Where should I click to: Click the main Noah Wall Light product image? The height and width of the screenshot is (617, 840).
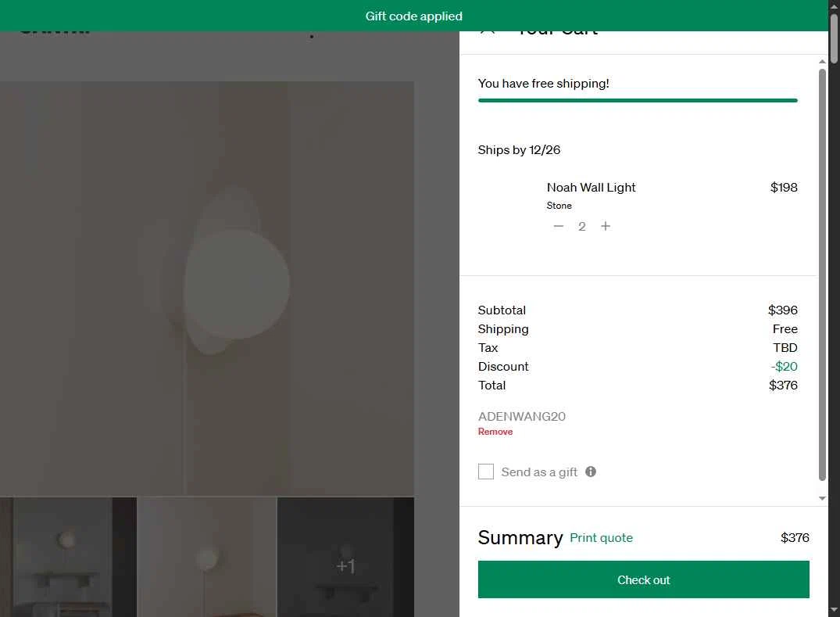207,289
